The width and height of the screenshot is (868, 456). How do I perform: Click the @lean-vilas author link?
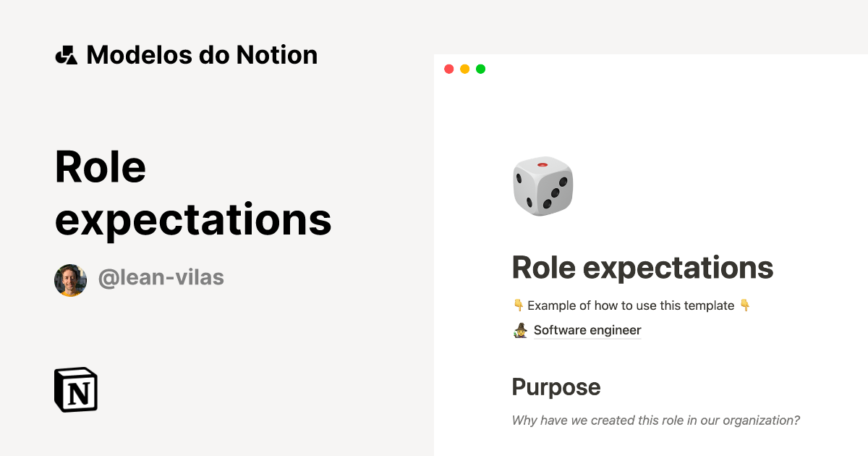tap(162, 277)
